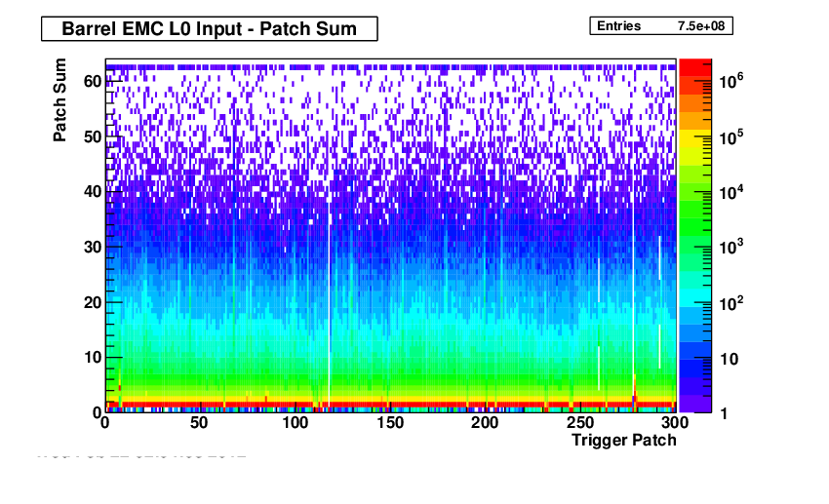The image size is (829, 504).
Task: Click the red band of the color scale
Action: tap(694, 67)
